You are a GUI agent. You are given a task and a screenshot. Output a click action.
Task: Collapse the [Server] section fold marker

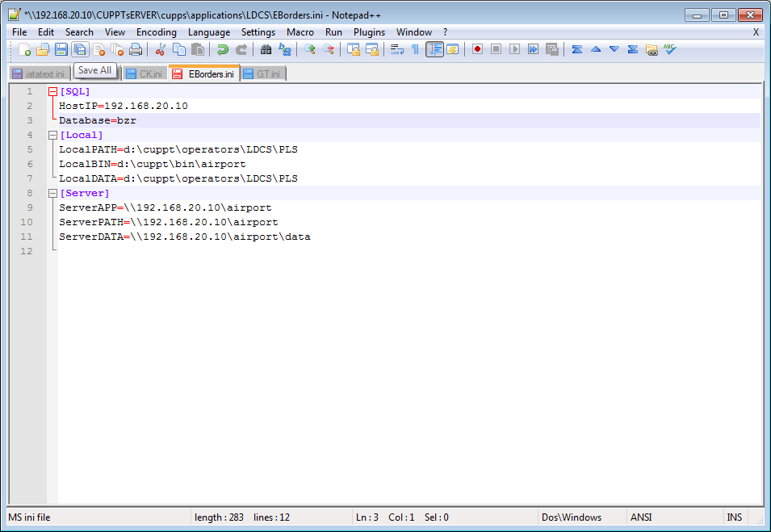tap(53, 193)
